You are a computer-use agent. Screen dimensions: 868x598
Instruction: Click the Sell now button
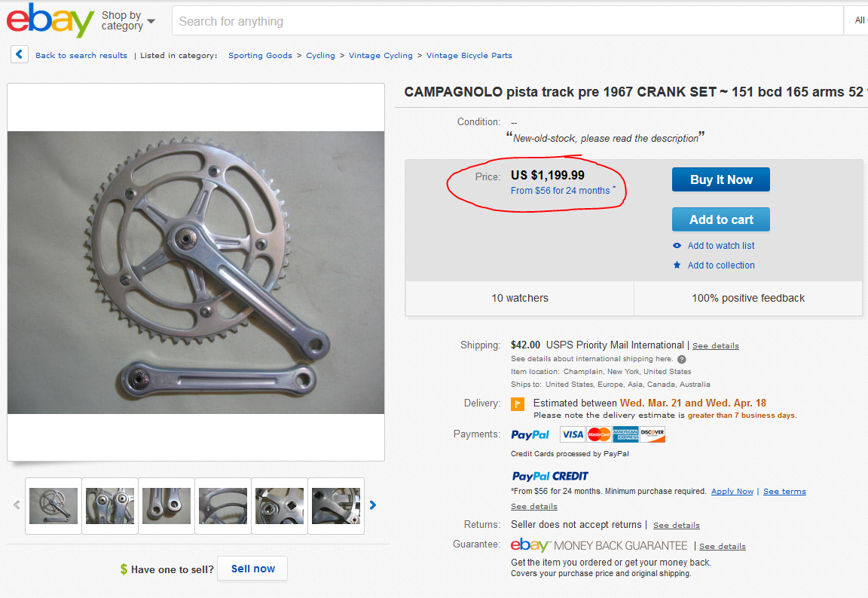(252, 569)
